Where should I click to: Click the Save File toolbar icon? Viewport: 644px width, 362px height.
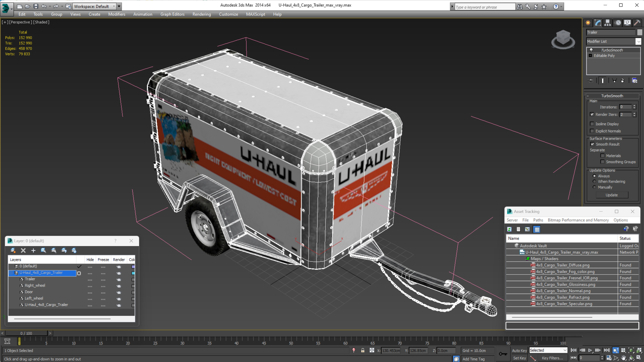click(36, 6)
